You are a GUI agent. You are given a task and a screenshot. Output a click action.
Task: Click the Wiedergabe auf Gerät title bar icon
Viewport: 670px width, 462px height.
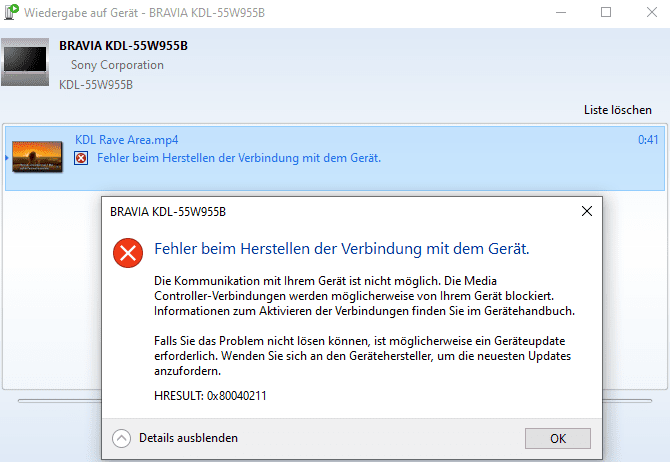(x=11, y=12)
